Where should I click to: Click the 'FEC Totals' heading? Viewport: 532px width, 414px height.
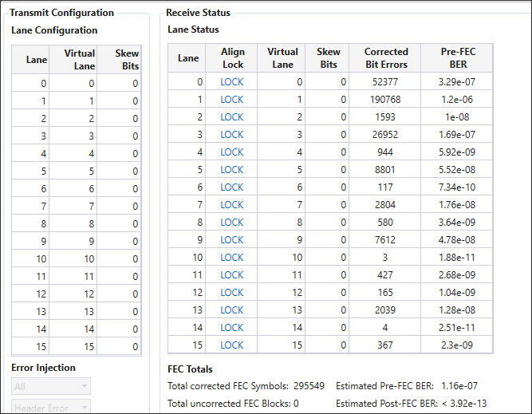coord(190,369)
